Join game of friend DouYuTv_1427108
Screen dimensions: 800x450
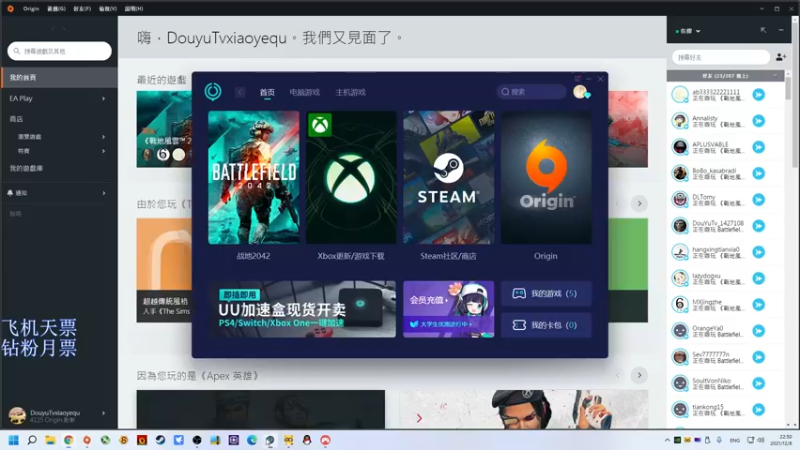[x=759, y=226]
